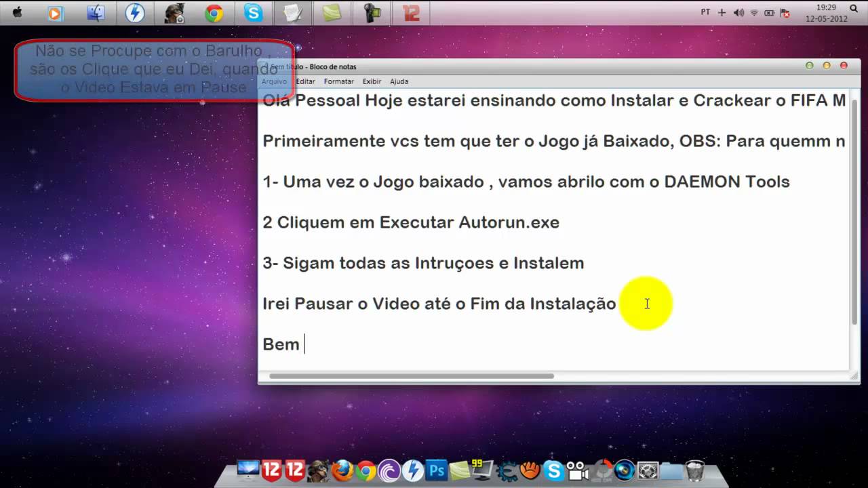Open the Exibir menu
Screen dimensions: 868x488
(372, 81)
